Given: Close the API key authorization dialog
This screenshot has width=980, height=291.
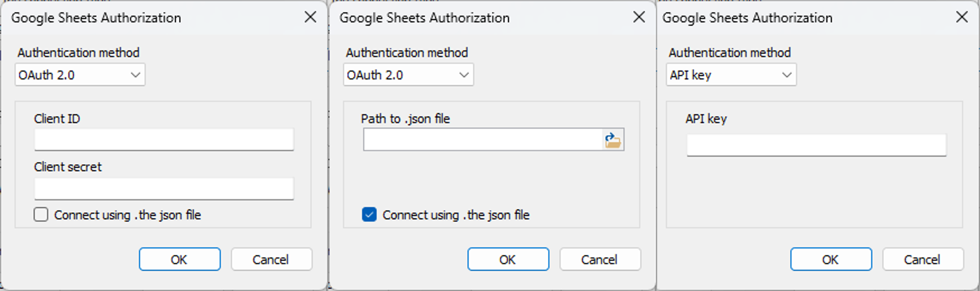Looking at the screenshot, I should [x=962, y=17].
